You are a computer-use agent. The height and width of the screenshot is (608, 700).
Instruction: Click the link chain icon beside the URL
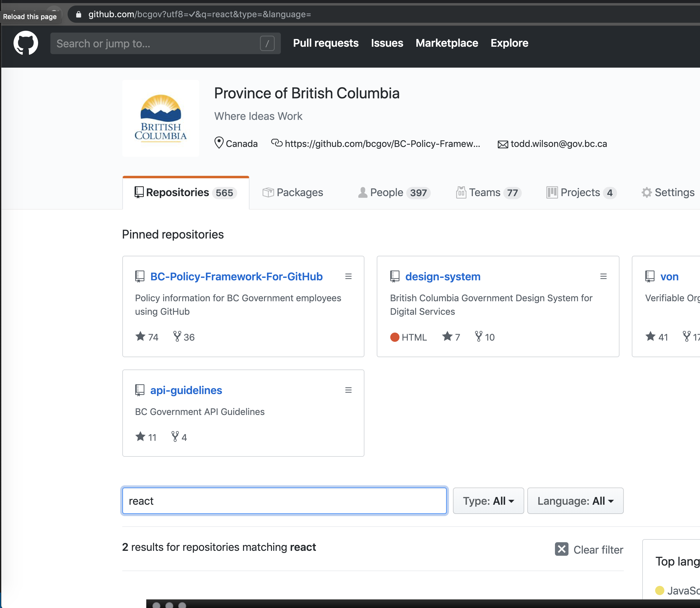click(277, 143)
